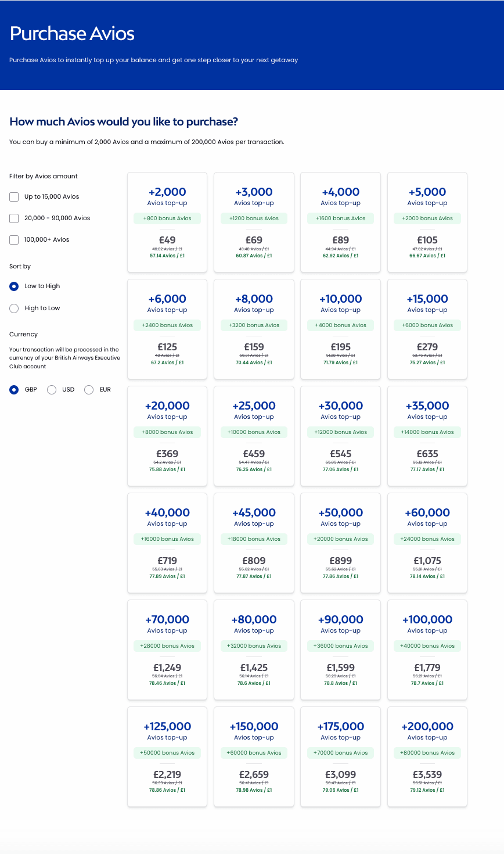504x854 pixels.
Task: Choose the +5,000 Avios top-up card
Action: tap(427, 222)
